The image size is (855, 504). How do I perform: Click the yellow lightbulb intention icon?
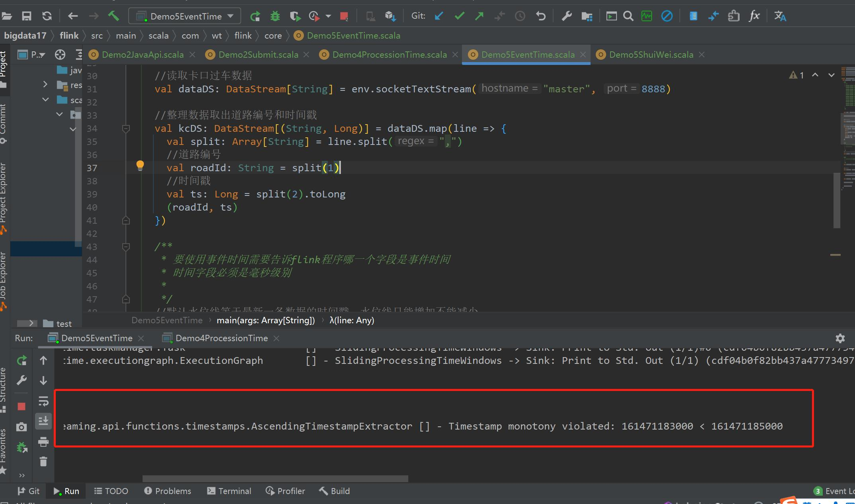[140, 166]
